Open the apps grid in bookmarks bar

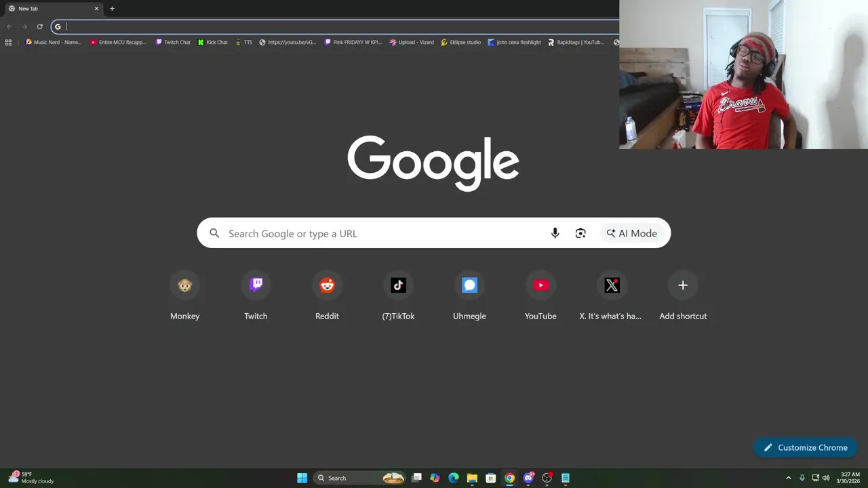8,42
